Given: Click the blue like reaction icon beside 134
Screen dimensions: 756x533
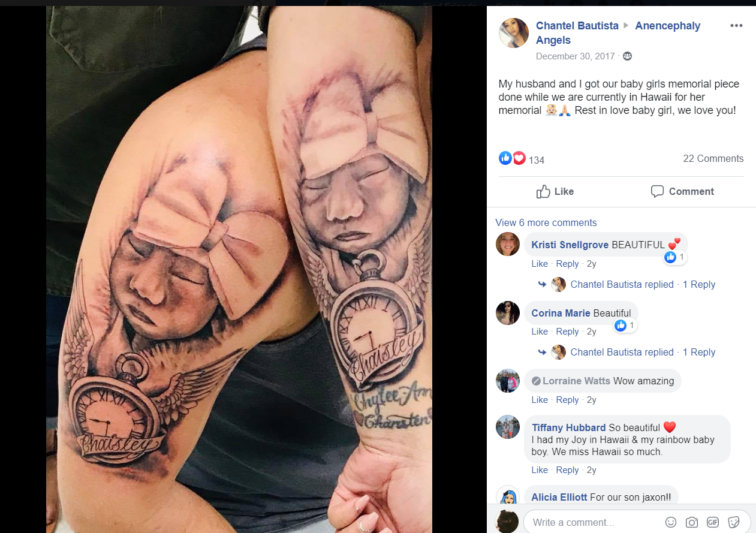Looking at the screenshot, I should pos(505,158).
